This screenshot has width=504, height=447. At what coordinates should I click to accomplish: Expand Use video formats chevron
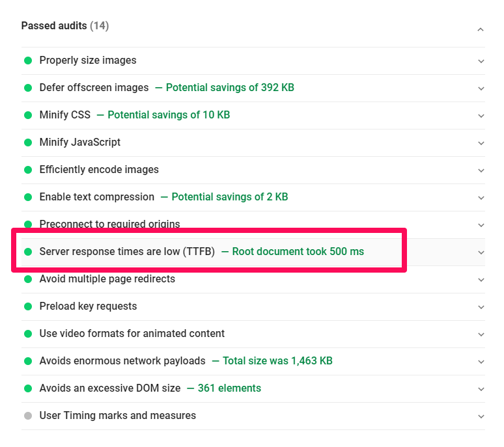coord(481,334)
